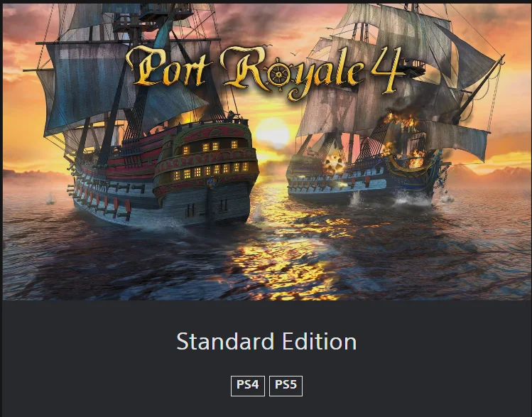Click the ship's wheel inside the Royale logo
The image size is (532, 417).
pos(278,75)
